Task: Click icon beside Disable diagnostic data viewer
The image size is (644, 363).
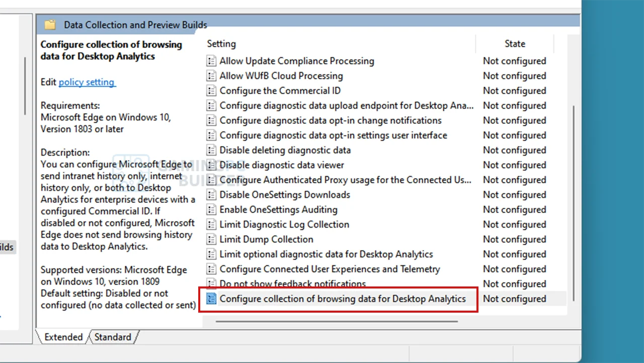Action: (211, 165)
